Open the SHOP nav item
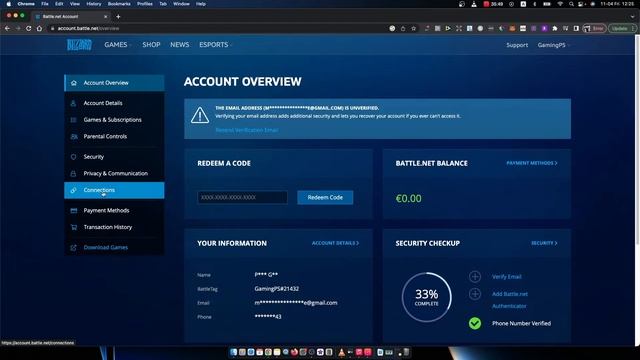The width and height of the screenshot is (640, 360). (x=151, y=45)
